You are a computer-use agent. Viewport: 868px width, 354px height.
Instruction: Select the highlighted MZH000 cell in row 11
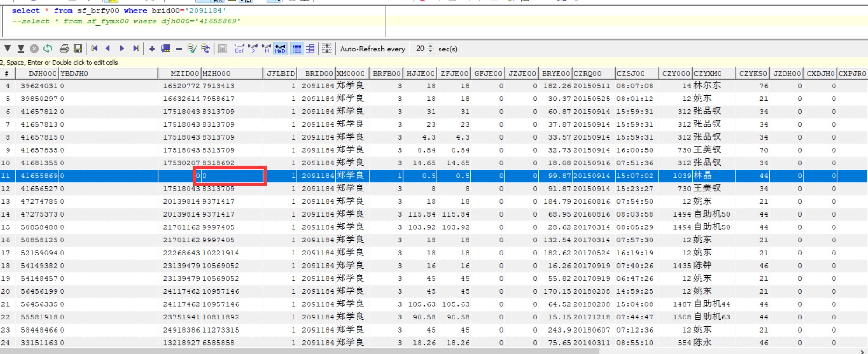coord(232,176)
